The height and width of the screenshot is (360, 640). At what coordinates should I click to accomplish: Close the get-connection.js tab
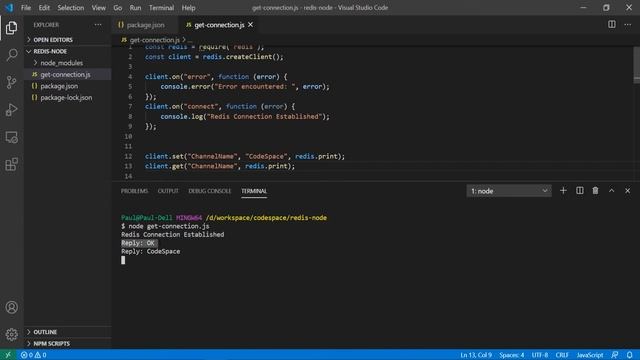coord(250,25)
